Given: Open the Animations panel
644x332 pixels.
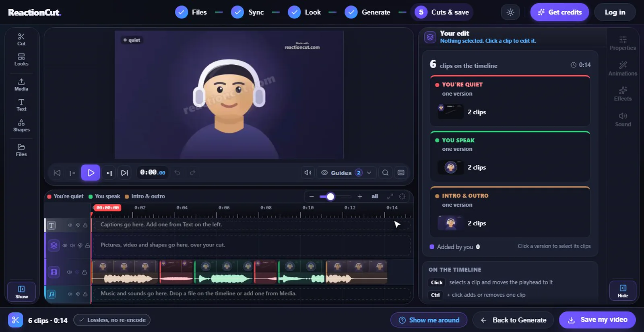Looking at the screenshot, I should tap(623, 68).
